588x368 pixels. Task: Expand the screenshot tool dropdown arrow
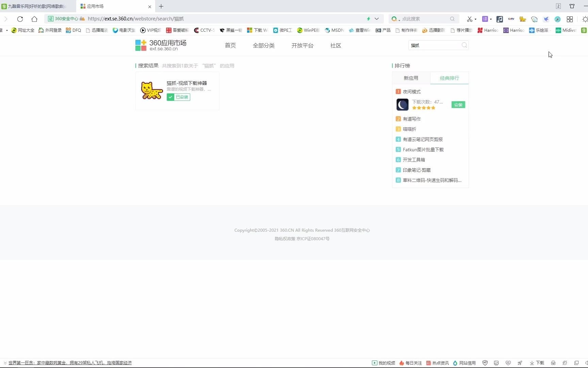tap(475, 19)
